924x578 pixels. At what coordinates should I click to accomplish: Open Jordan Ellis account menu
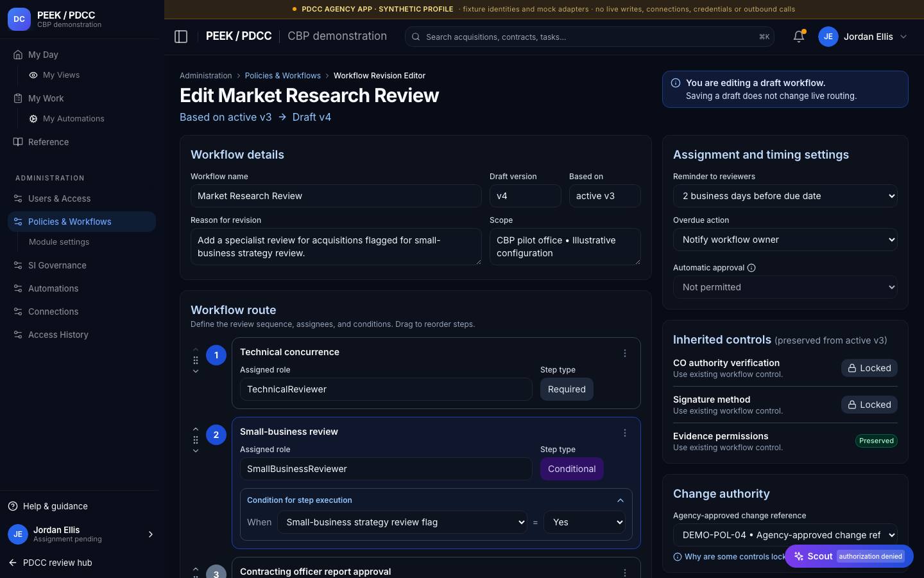coord(864,37)
